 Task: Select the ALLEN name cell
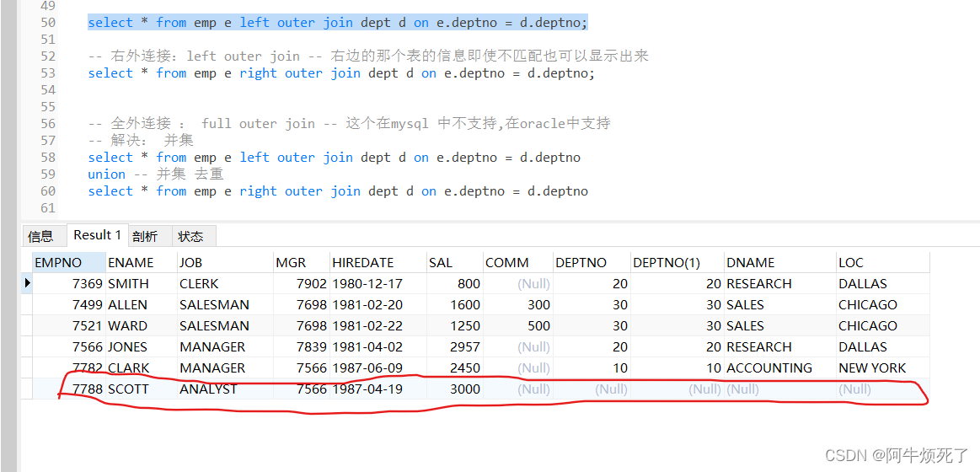click(142, 305)
